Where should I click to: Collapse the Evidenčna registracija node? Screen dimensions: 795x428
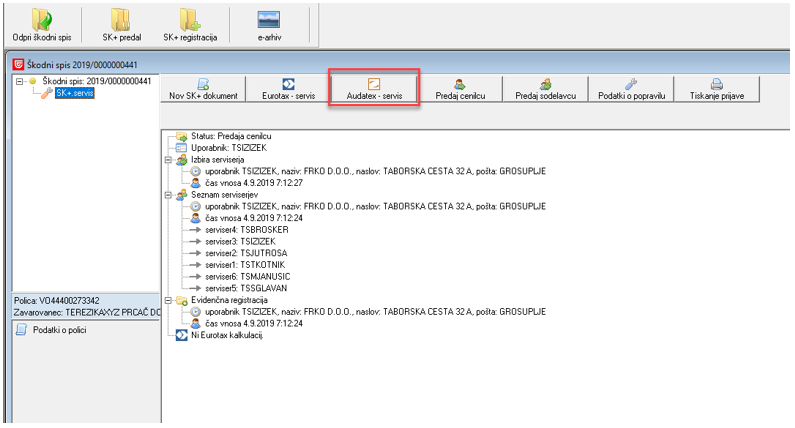tap(168, 300)
